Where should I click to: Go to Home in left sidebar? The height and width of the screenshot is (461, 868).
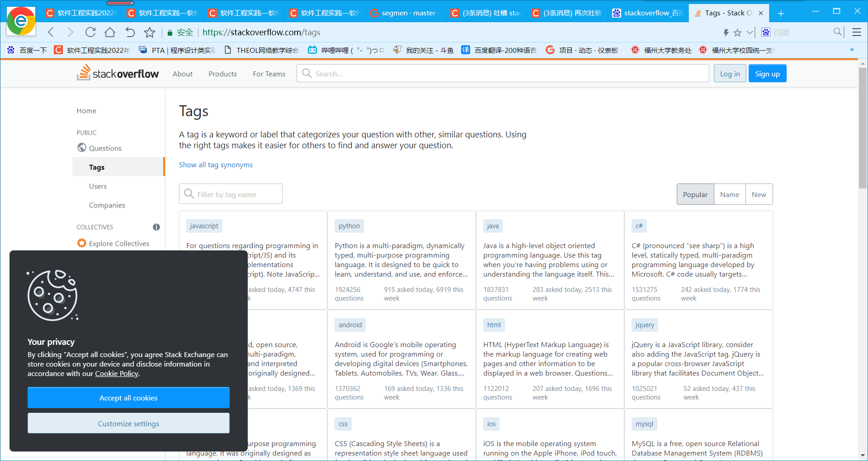tap(86, 111)
